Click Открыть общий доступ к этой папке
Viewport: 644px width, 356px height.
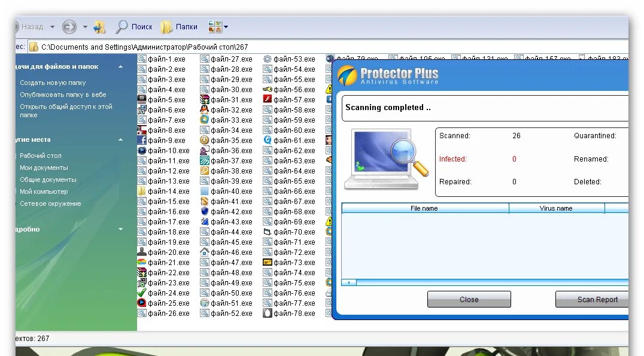(66, 111)
